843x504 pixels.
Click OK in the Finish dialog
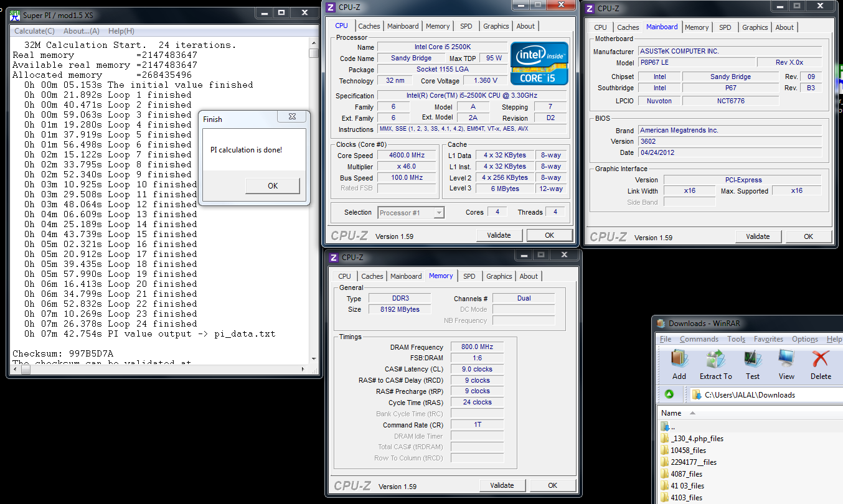(x=273, y=185)
